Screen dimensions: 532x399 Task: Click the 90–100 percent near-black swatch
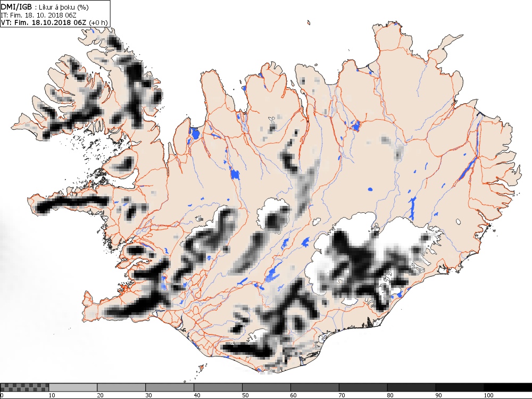coord(460,387)
